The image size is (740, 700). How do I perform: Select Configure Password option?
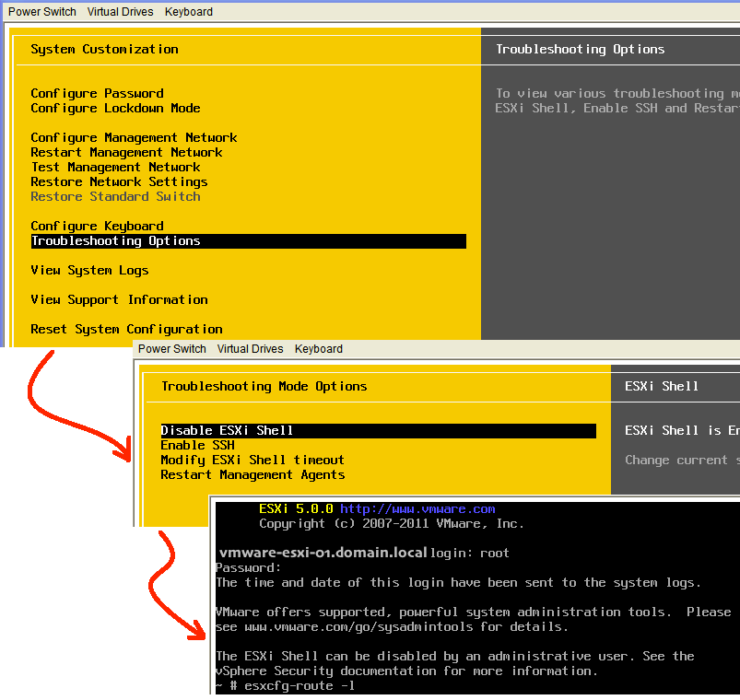click(x=97, y=93)
